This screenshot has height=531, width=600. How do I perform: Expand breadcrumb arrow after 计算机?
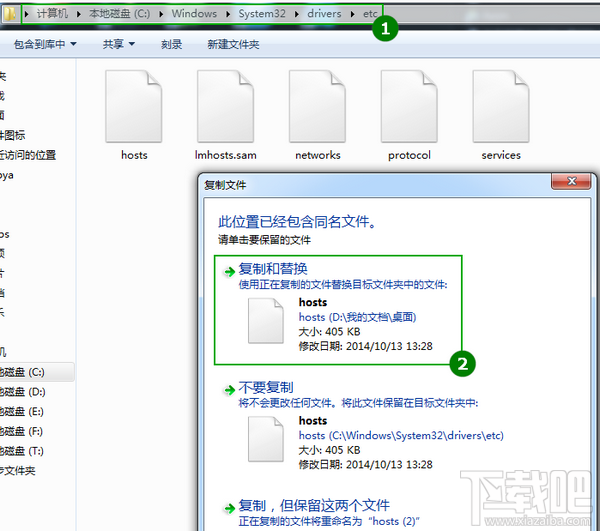pos(78,14)
